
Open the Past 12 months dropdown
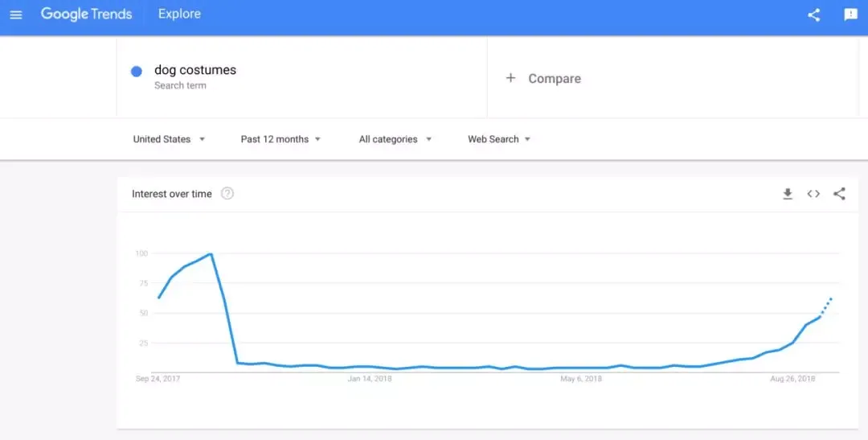pyautogui.click(x=280, y=139)
